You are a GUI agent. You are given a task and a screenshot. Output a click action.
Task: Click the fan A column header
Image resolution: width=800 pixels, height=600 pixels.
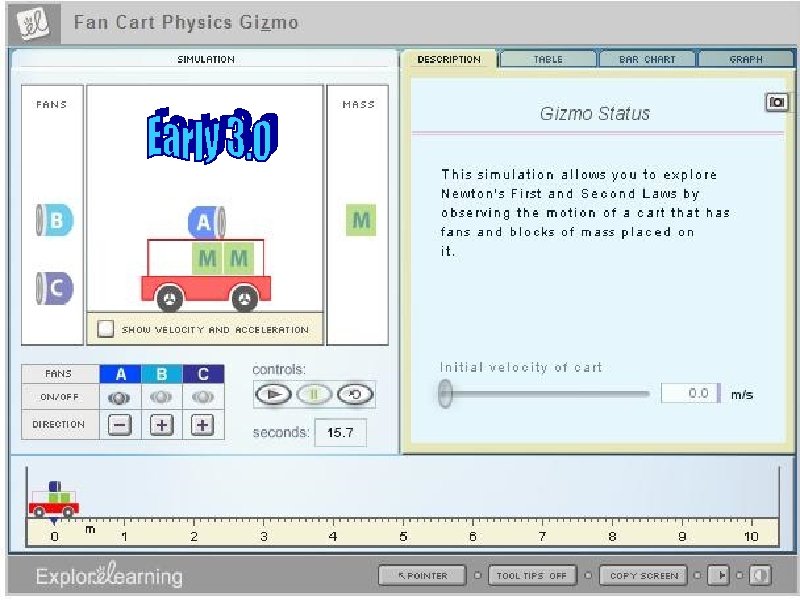tap(120, 374)
